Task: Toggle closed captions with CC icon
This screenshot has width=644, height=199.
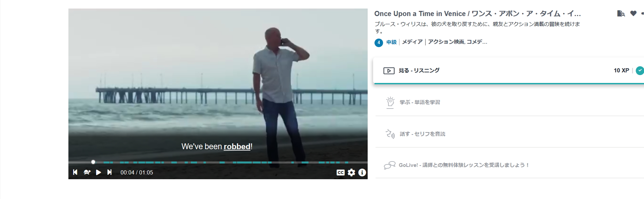Action: pos(341,172)
